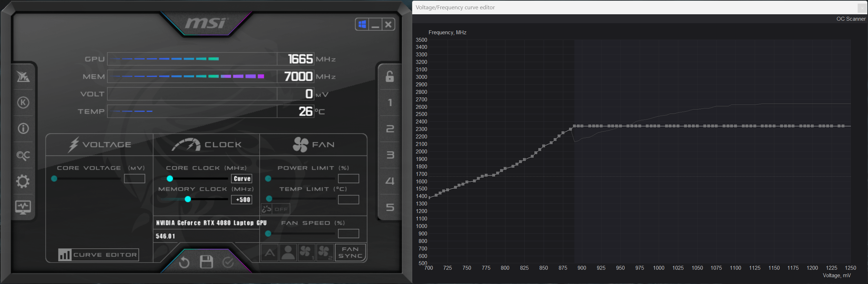Click the memory clock +500 value field
This screenshot has height=284, width=868.
(x=242, y=199)
